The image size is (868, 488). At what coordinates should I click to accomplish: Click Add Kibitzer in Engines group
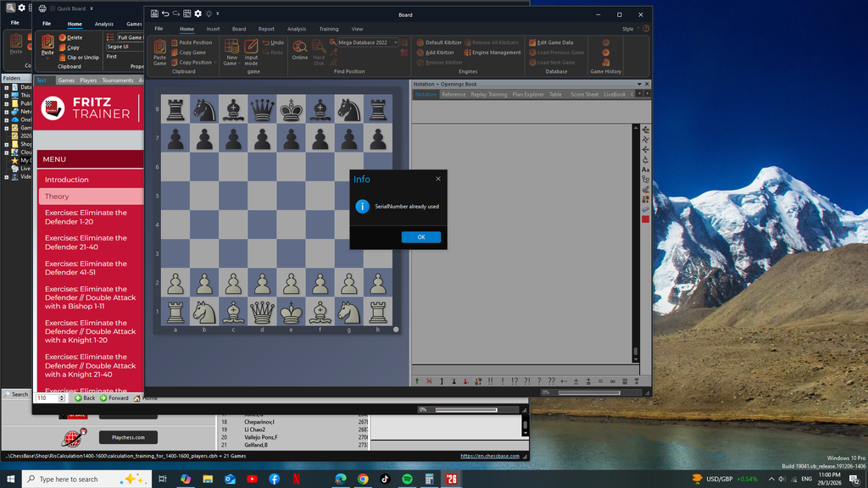click(435, 53)
